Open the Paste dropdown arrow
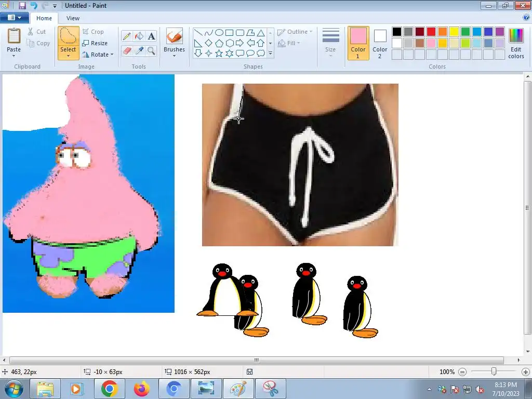Image resolution: width=532 pixels, height=399 pixels. (x=14, y=56)
